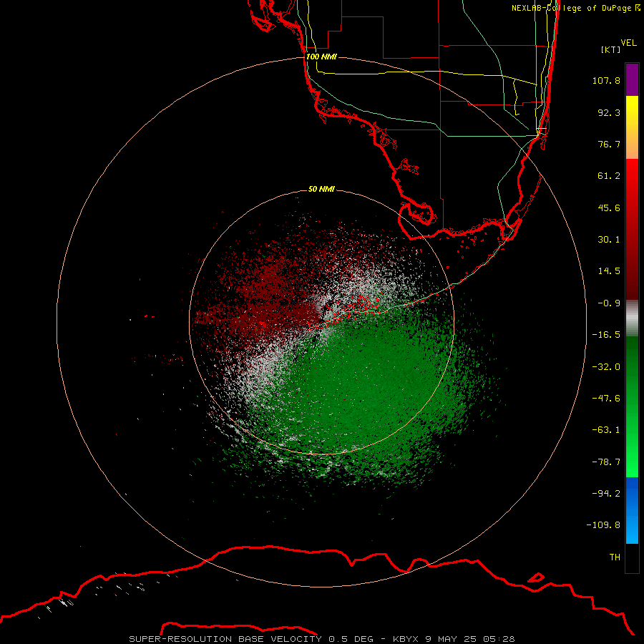Image resolution: width=644 pixels, height=644 pixels.
Task: Click the 76.7 velocity scale value
Action: (x=609, y=145)
